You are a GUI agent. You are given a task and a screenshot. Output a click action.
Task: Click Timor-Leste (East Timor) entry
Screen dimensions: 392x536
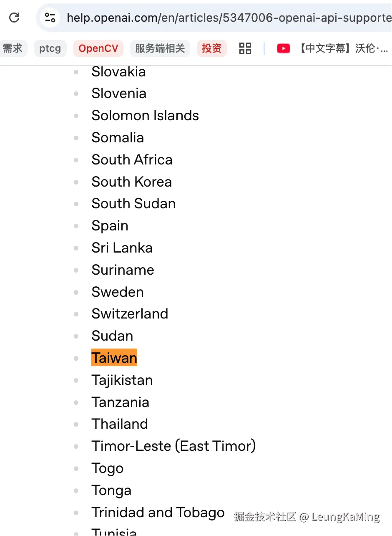(x=173, y=446)
